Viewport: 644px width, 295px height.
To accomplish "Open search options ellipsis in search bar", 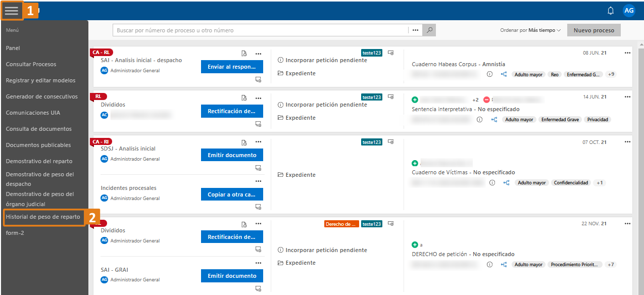I will tap(415, 30).
